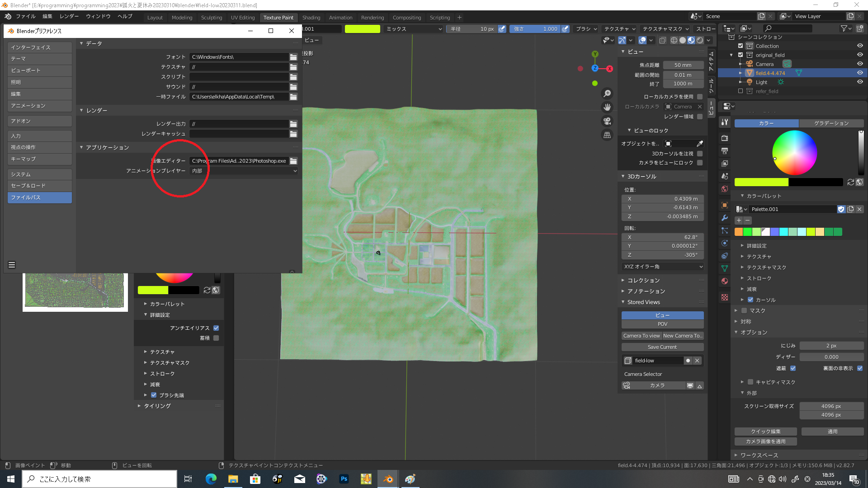Enable use local camera checkbox
The height and width of the screenshot is (488, 868).
700,97
